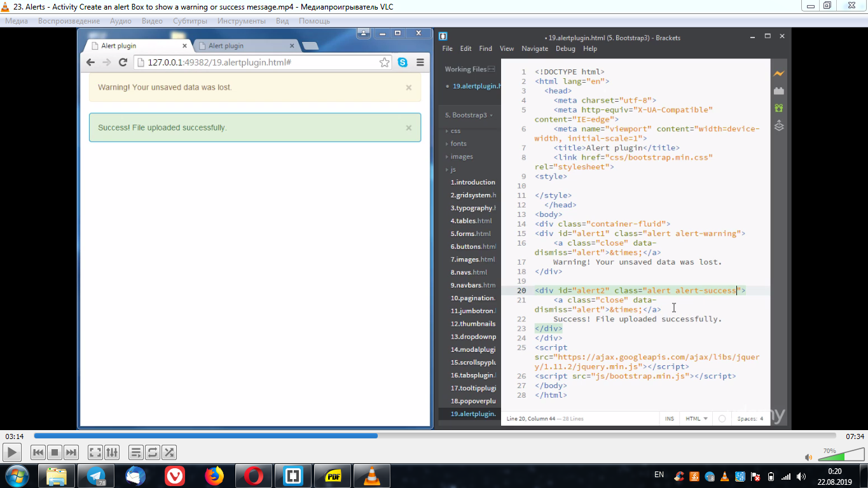Open the 5. Bootstrap3 project dropdown
Screen dimensions: 868x488
pos(469,115)
